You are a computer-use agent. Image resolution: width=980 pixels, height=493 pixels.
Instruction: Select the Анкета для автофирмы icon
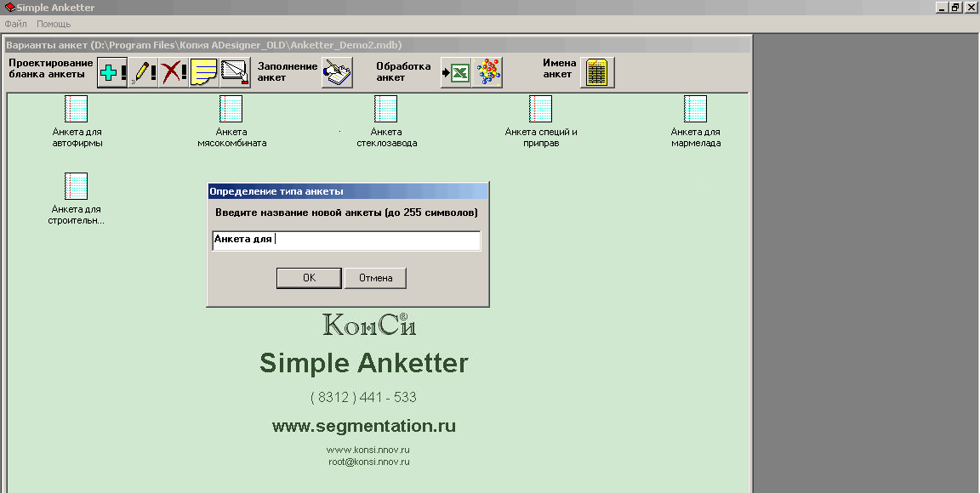tap(77, 109)
